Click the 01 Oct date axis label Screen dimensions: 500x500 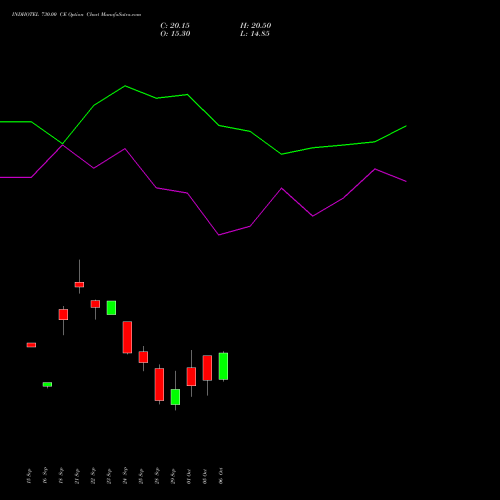point(189,476)
